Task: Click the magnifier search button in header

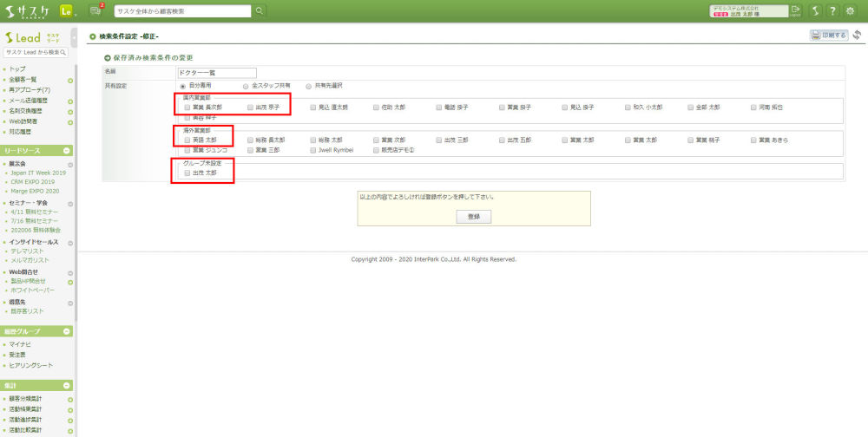Action: click(x=260, y=11)
